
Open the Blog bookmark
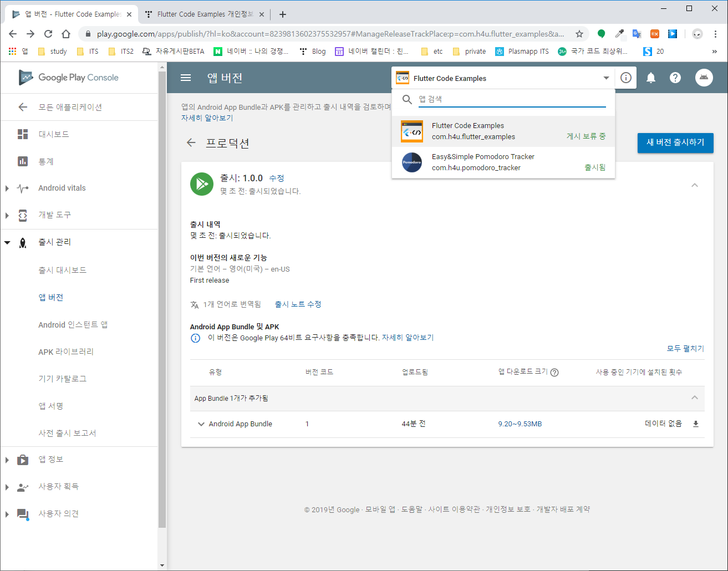point(313,52)
